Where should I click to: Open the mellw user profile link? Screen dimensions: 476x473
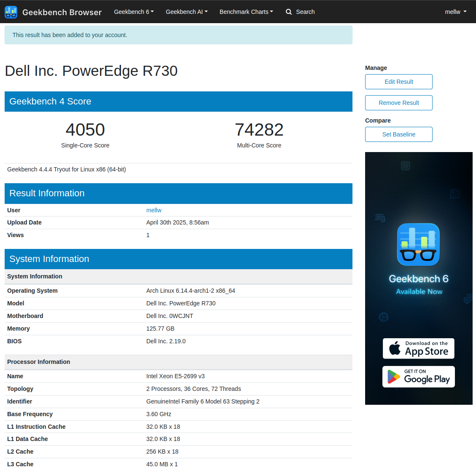[154, 210]
